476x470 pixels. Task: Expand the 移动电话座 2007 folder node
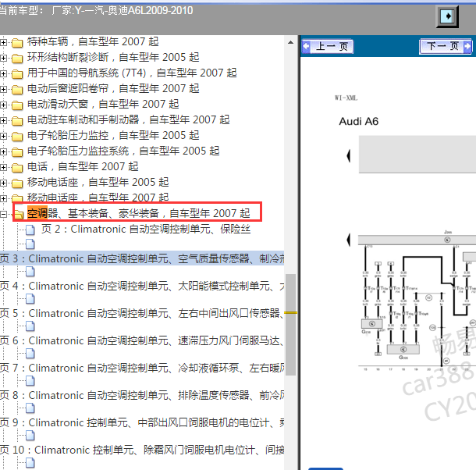pyautogui.click(x=3, y=198)
